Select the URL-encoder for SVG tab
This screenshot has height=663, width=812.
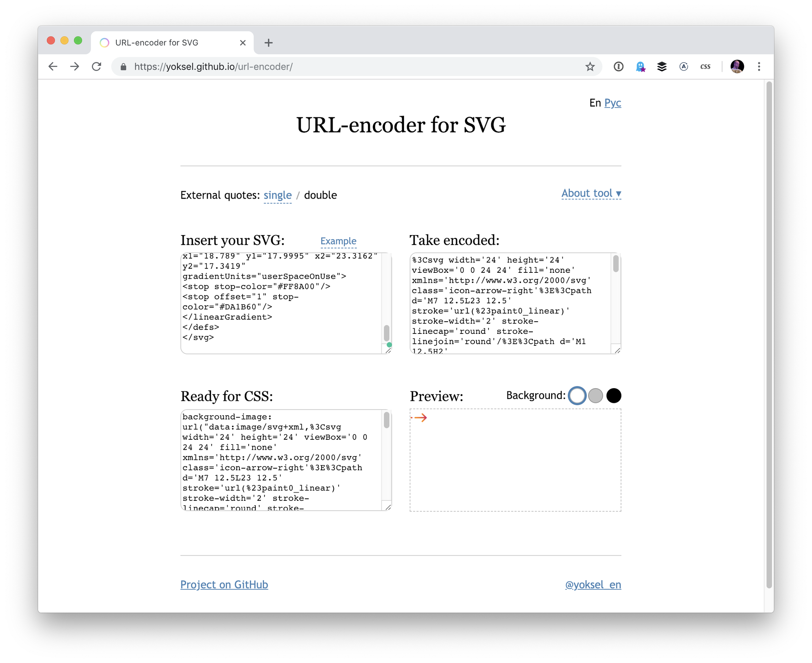[172, 42]
